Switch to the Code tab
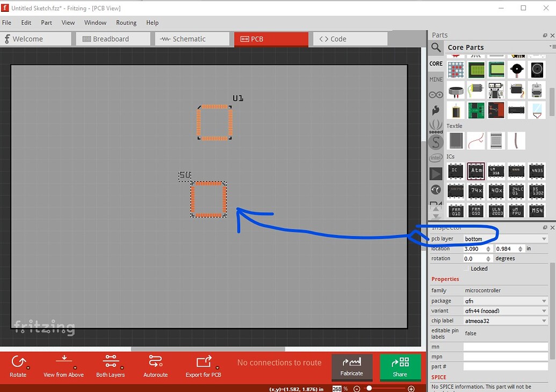The image size is (556, 392). pyautogui.click(x=350, y=39)
